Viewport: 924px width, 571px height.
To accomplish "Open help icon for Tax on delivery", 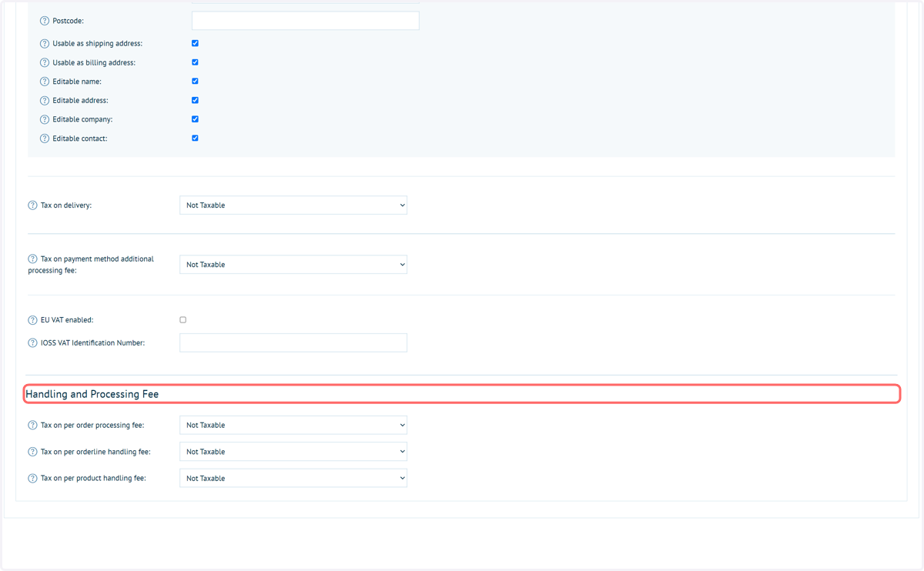I will coord(32,205).
